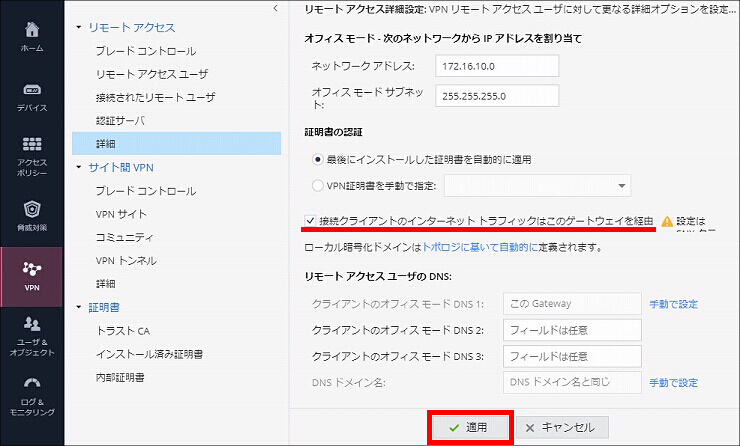740x446 pixels.
Task: Select the VPN sidebar icon
Action: click(32, 269)
